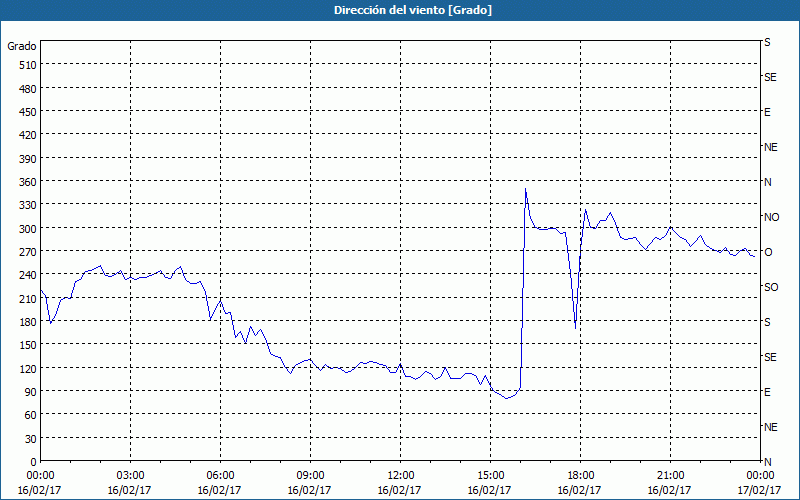Click the "Grado" unit label on left axis

click(x=22, y=46)
